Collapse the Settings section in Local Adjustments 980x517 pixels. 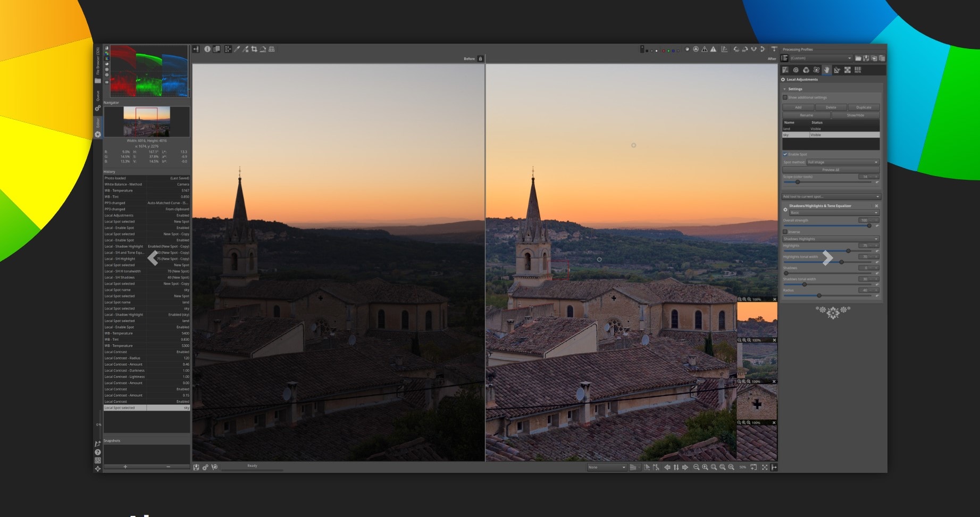[x=785, y=89]
